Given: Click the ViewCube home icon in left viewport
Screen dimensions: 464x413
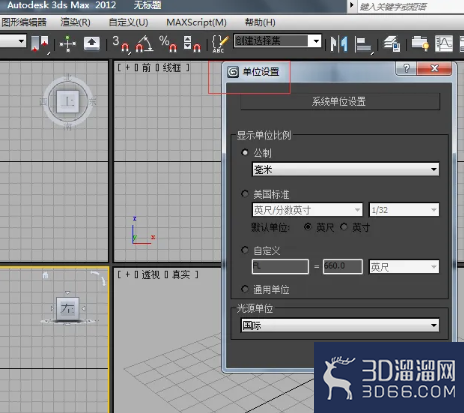Looking at the screenshot, I should pyautogui.click(x=46, y=275).
